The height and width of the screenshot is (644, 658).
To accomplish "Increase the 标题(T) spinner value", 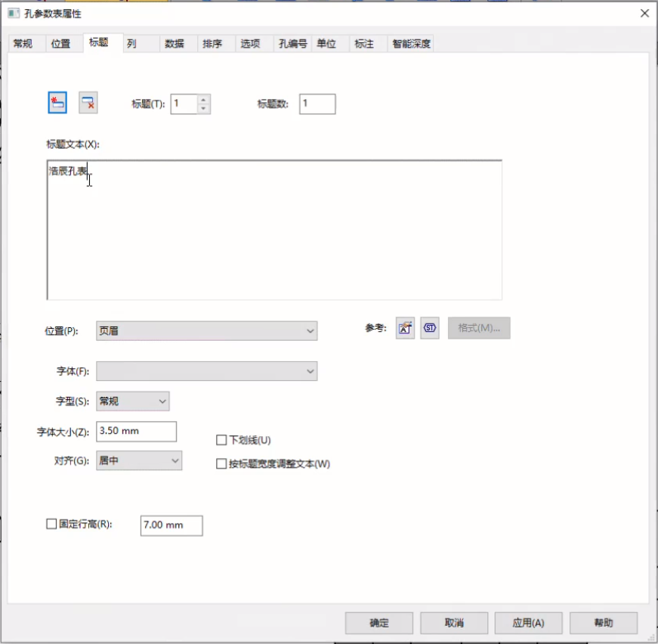I will 203,100.
